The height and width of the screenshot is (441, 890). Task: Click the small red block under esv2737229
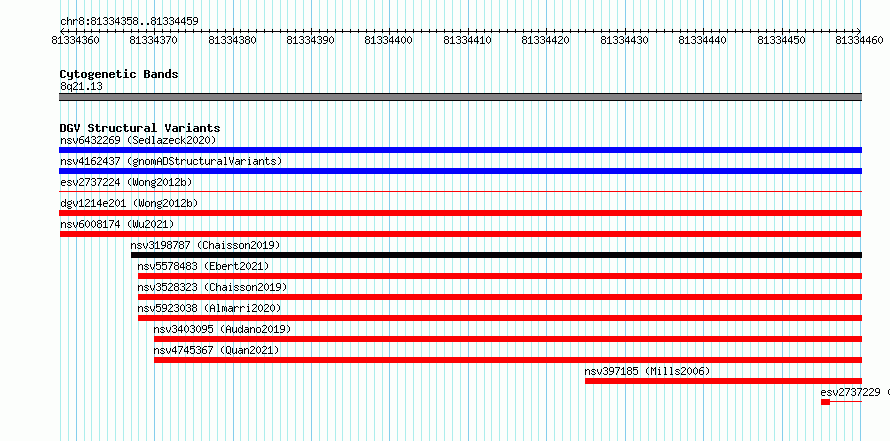point(825,402)
